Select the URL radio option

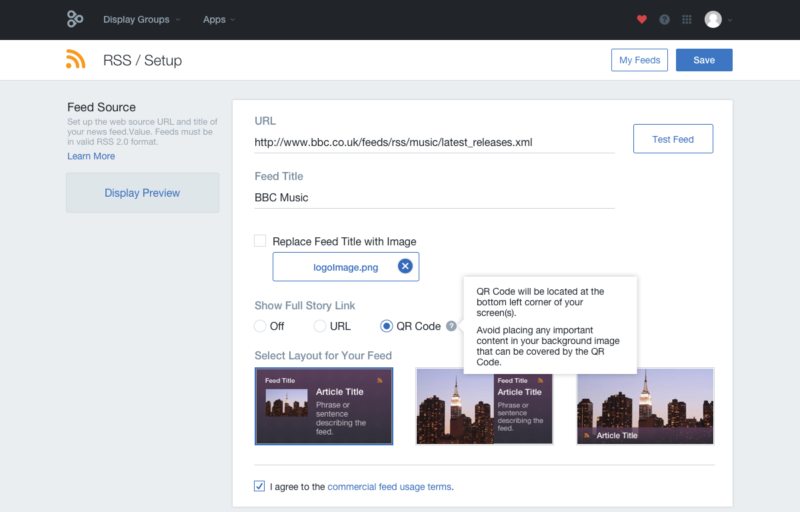coord(320,326)
